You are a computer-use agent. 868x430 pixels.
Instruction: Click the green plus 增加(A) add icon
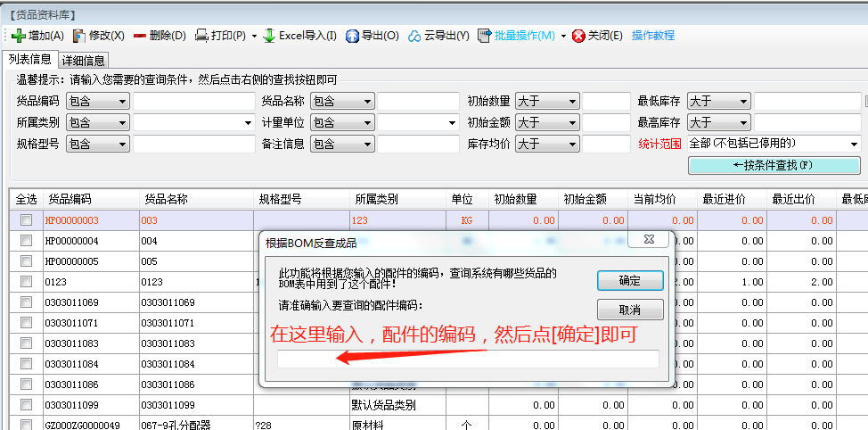pyautogui.click(x=18, y=36)
